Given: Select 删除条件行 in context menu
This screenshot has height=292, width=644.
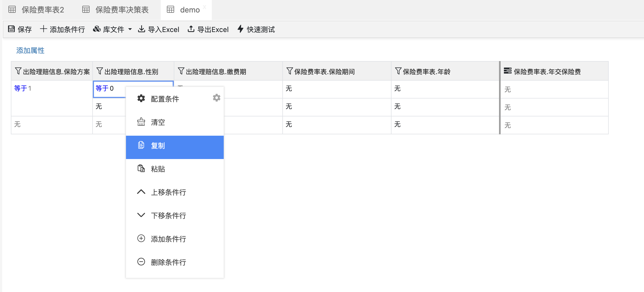Looking at the screenshot, I should click(168, 262).
